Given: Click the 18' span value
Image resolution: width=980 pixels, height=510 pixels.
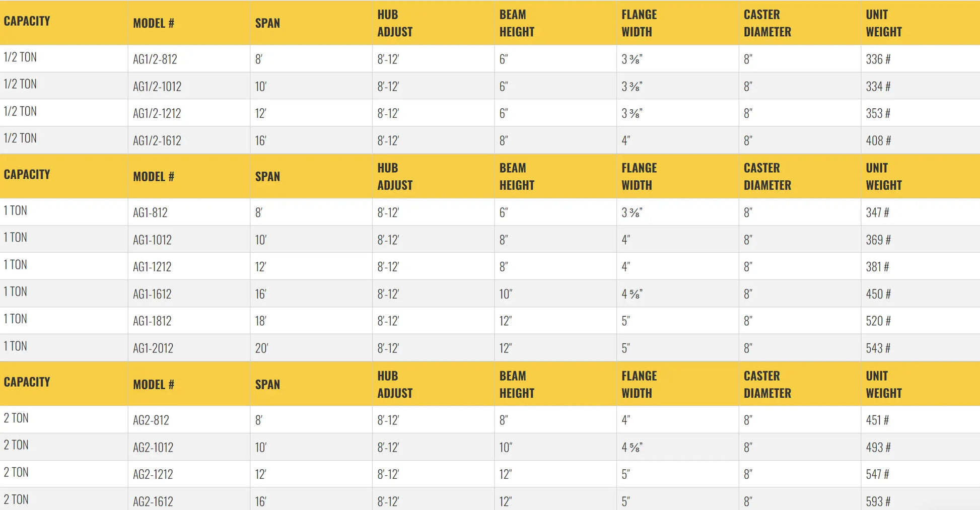Looking at the screenshot, I should coord(260,321).
